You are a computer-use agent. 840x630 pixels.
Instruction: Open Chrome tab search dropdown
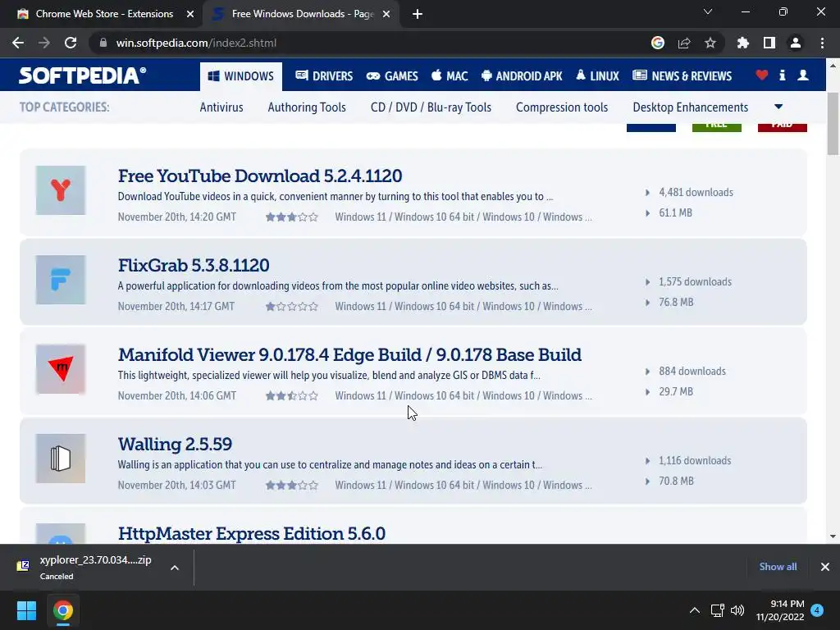pyautogui.click(x=708, y=11)
